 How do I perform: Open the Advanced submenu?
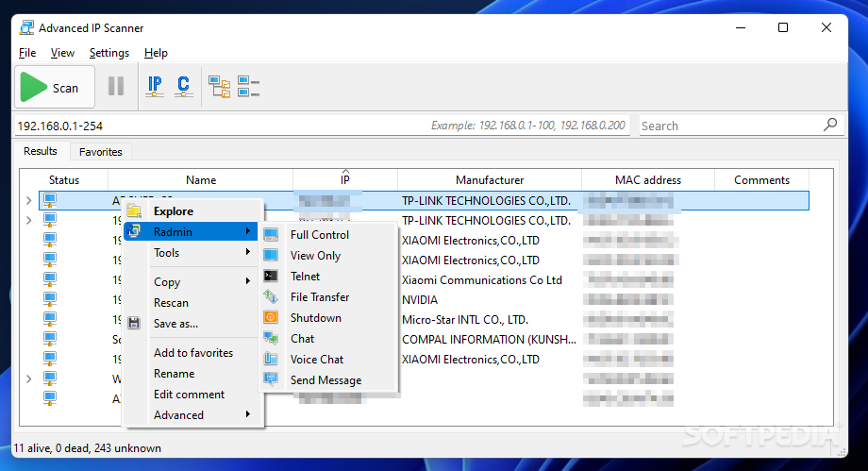click(192, 415)
